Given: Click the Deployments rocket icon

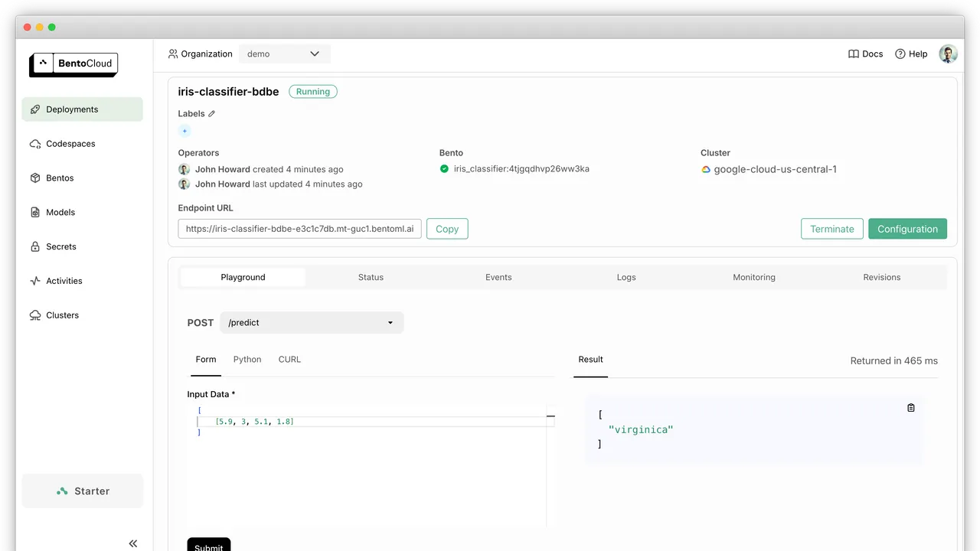Looking at the screenshot, I should click(35, 109).
